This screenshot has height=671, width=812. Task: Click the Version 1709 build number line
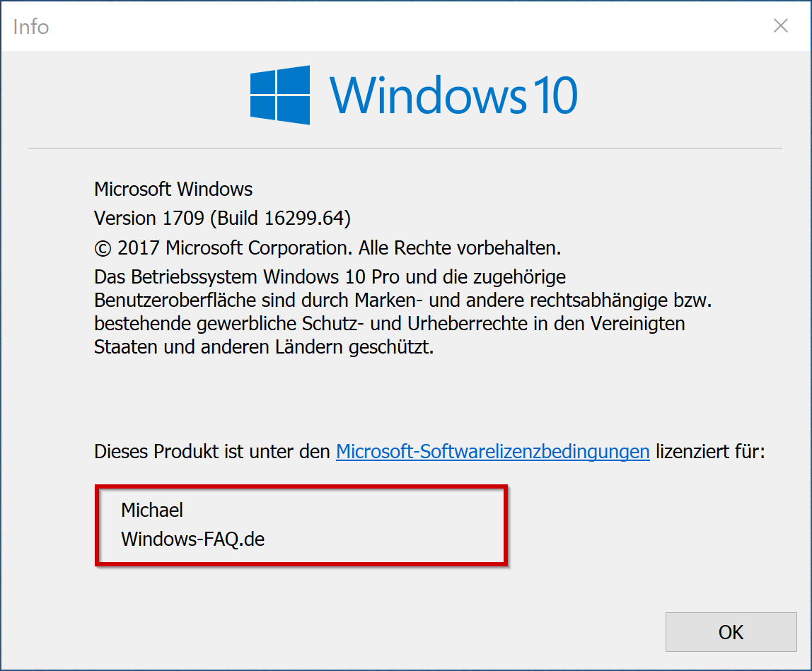click(x=221, y=218)
